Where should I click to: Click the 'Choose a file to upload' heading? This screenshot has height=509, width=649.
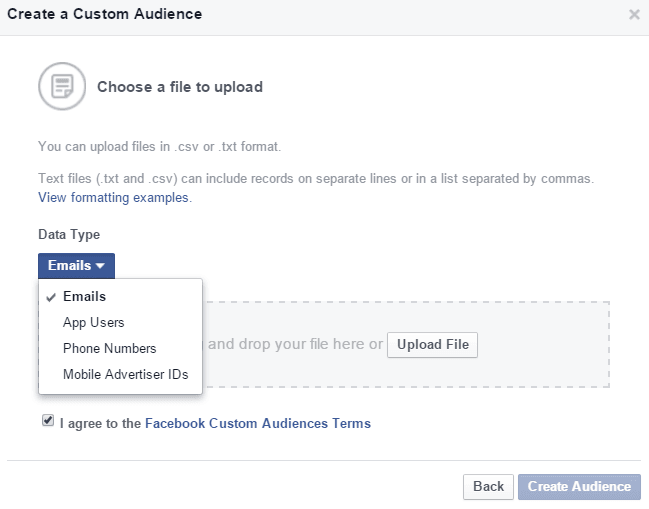coord(180,87)
